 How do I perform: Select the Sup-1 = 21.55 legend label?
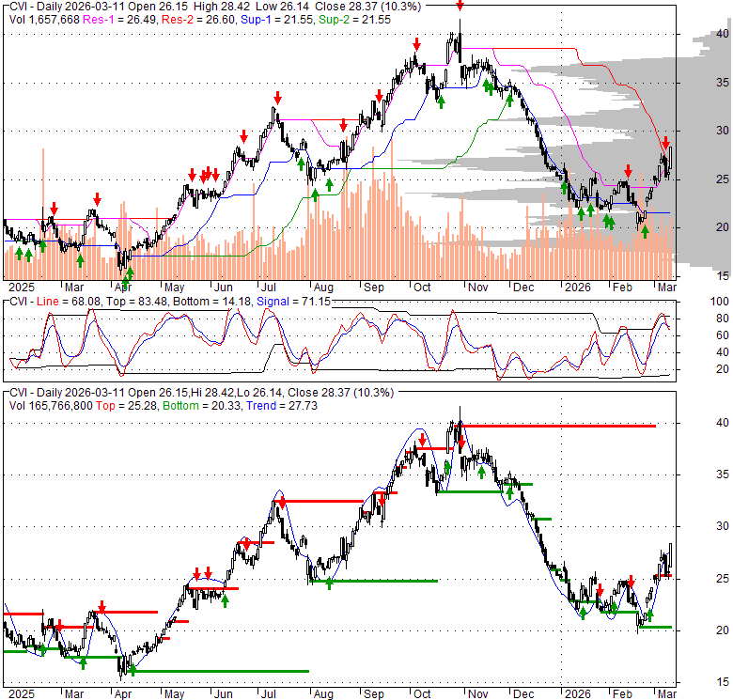pyautogui.click(x=277, y=20)
